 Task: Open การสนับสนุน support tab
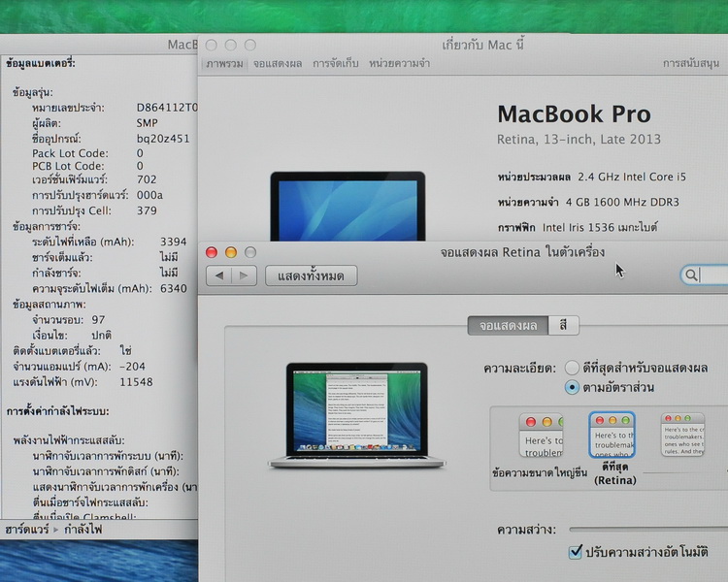pyautogui.click(x=691, y=64)
